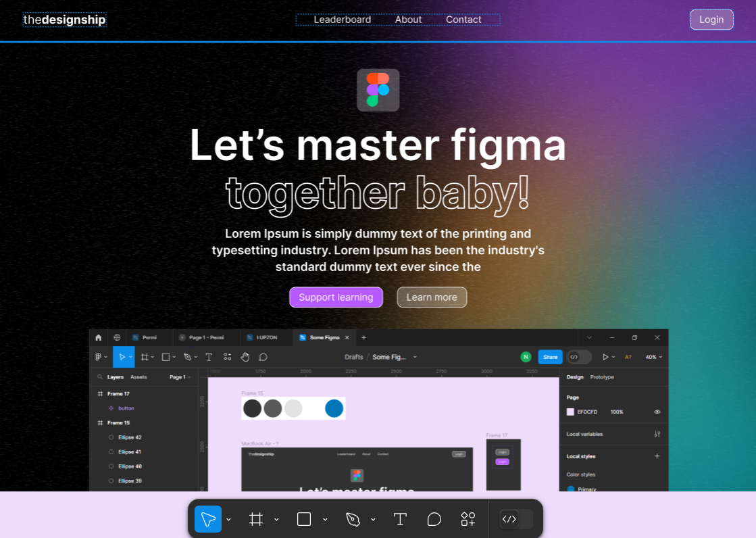This screenshot has height=538, width=756.
Task: Open the globe Community icon in Figma window
Action: [x=117, y=337]
